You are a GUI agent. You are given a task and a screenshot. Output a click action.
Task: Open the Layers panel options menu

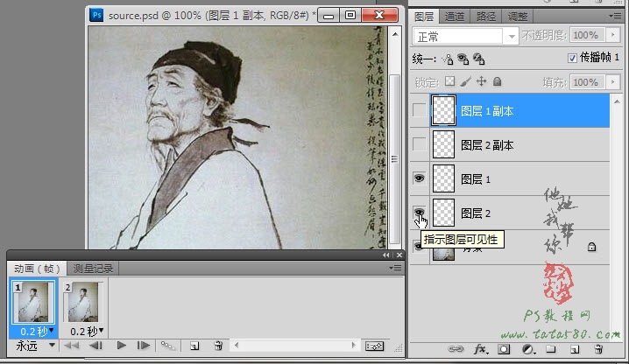tap(615, 16)
